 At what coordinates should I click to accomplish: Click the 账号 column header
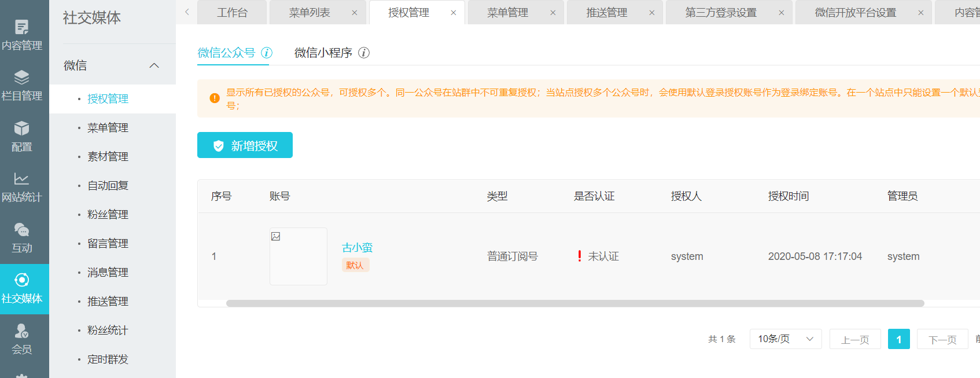click(x=279, y=196)
